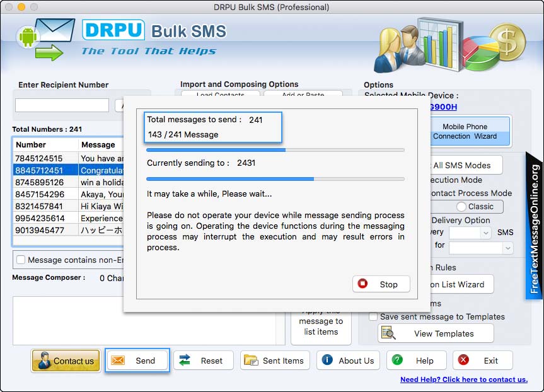Click the Reset button label

pyautogui.click(x=212, y=360)
